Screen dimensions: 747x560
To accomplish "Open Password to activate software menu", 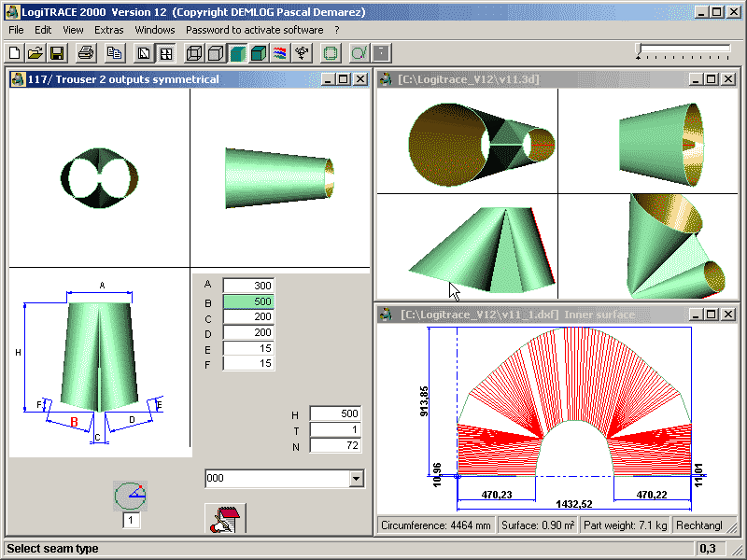I will [x=254, y=30].
